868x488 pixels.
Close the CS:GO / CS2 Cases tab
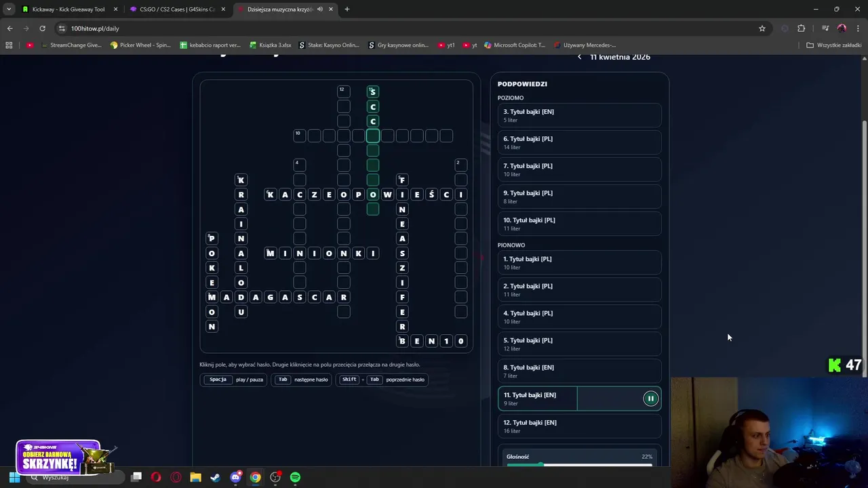tap(223, 9)
